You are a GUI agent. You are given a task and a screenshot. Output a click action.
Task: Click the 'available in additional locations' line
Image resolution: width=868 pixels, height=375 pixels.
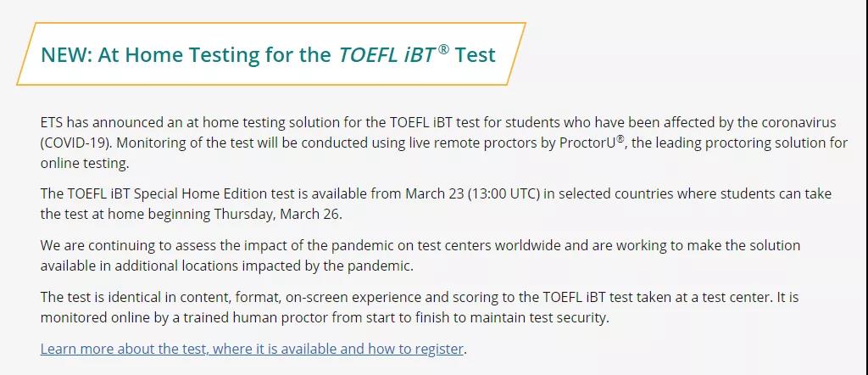226,266
